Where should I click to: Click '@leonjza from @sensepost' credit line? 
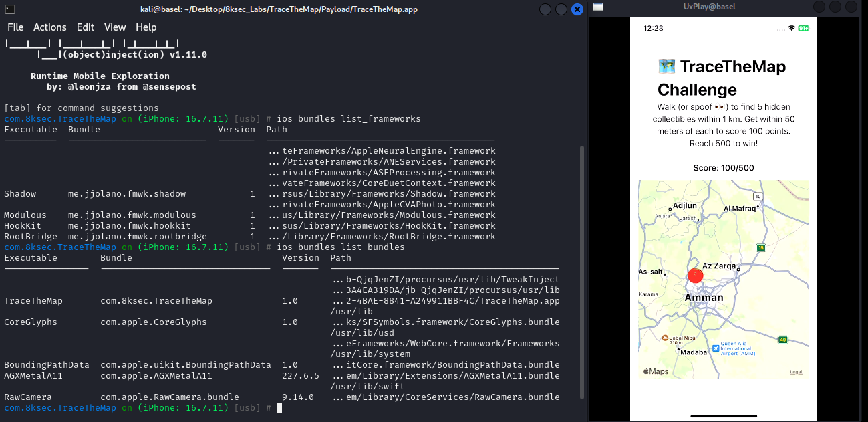coord(132,86)
